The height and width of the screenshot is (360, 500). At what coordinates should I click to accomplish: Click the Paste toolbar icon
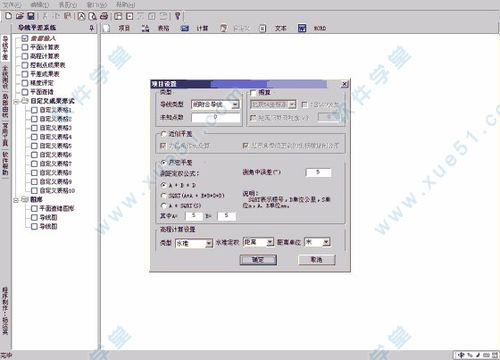[x=68, y=16]
